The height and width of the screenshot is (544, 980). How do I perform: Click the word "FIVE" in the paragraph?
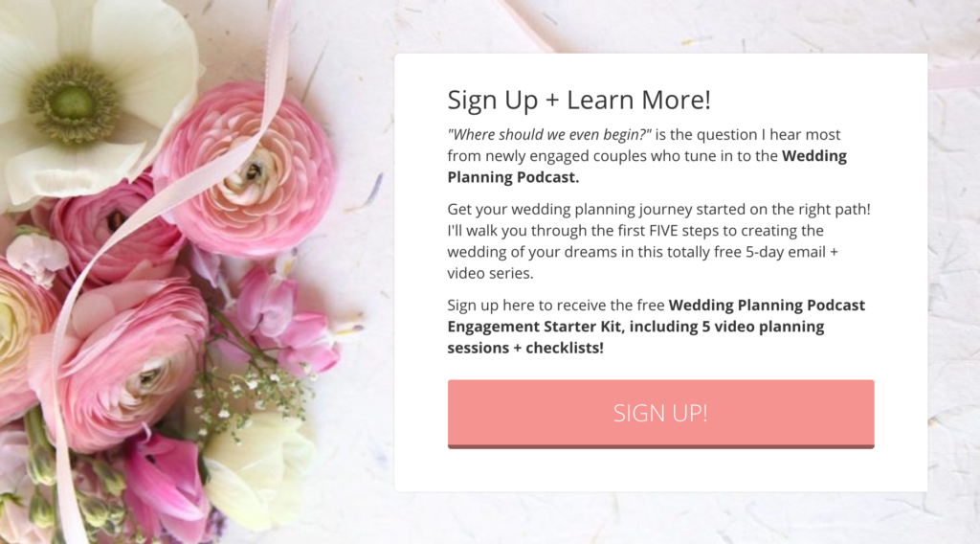point(663,231)
